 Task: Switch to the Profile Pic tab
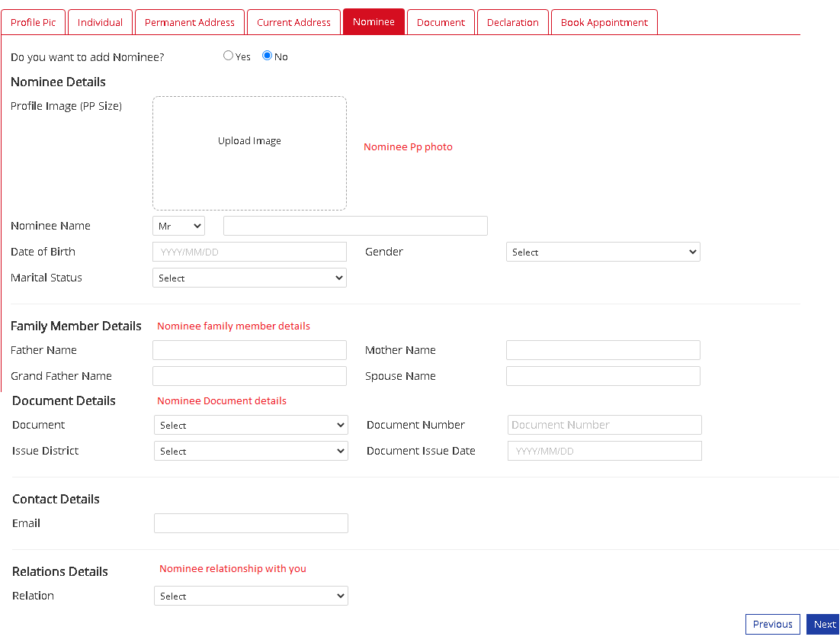33,22
